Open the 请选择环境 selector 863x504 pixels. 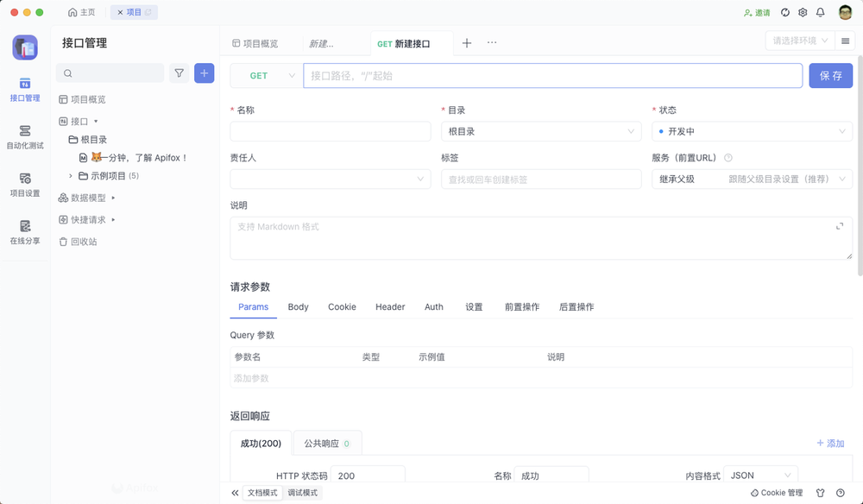tap(798, 40)
